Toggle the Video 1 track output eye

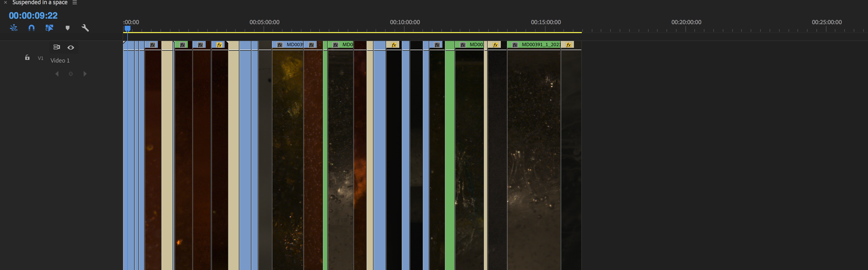point(70,48)
